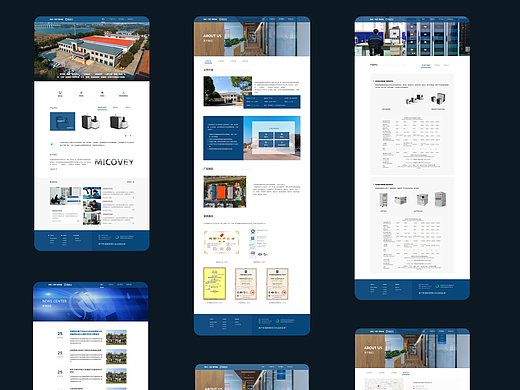Click the first feature icon on the home page mockup
The image size is (520, 390).
(60, 93)
